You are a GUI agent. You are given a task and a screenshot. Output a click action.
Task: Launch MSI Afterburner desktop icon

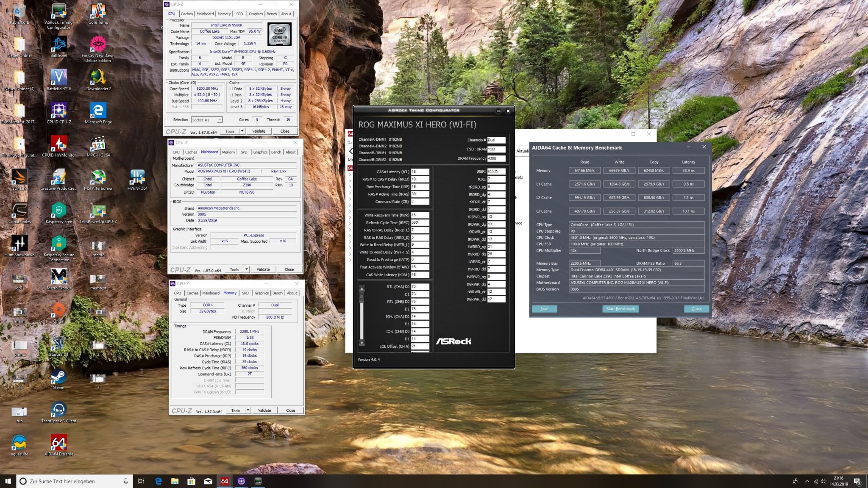point(98,180)
